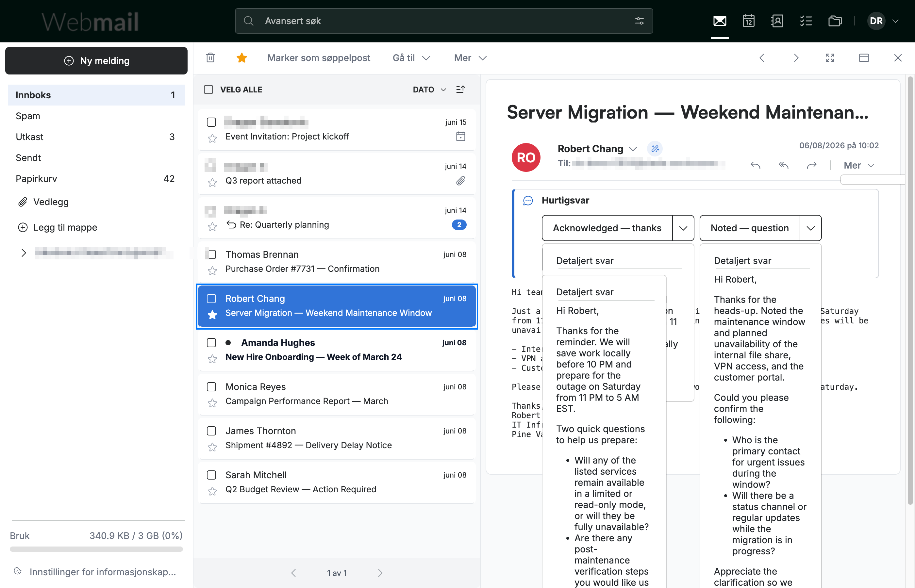The image size is (915, 588).
Task: Select the Amanda Hughes email checkbox
Action: [x=211, y=342]
